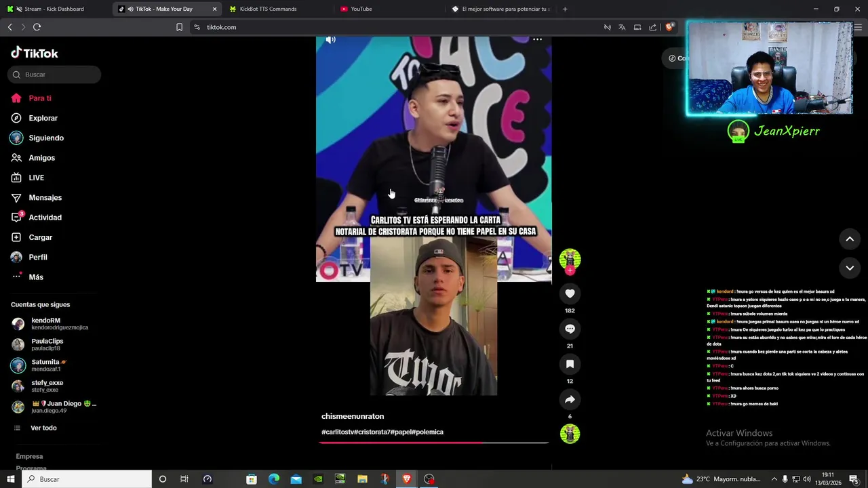Open the weather widget 23°C
Image resolution: width=868 pixels, height=488 pixels.
tap(721, 479)
